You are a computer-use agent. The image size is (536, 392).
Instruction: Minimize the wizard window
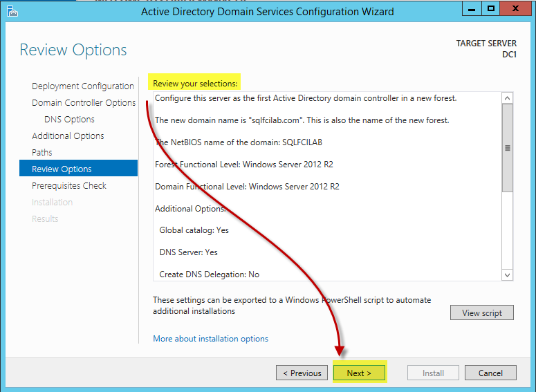click(x=472, y=8)
